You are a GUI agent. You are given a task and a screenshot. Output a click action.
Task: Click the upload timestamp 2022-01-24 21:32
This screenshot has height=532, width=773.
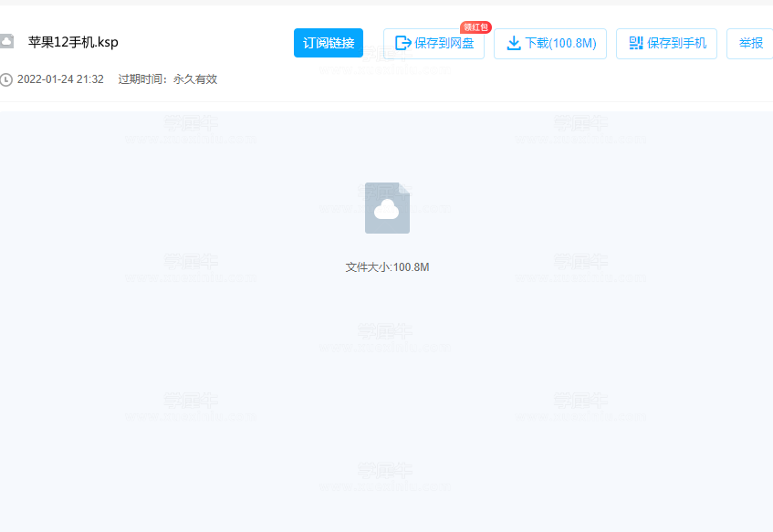point(60,79)
